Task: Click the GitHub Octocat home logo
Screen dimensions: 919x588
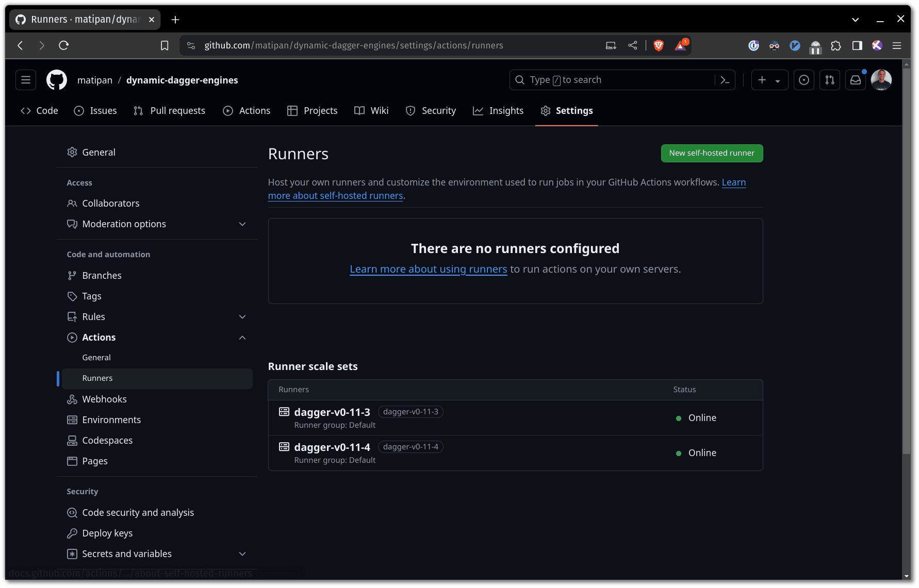Action: pos(57,80)
